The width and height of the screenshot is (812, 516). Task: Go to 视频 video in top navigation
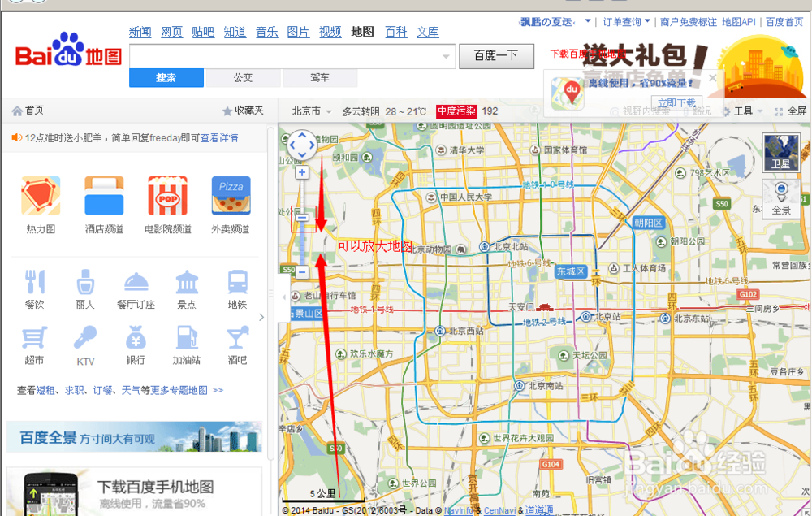pyautogui.click(x=330, y=32)
